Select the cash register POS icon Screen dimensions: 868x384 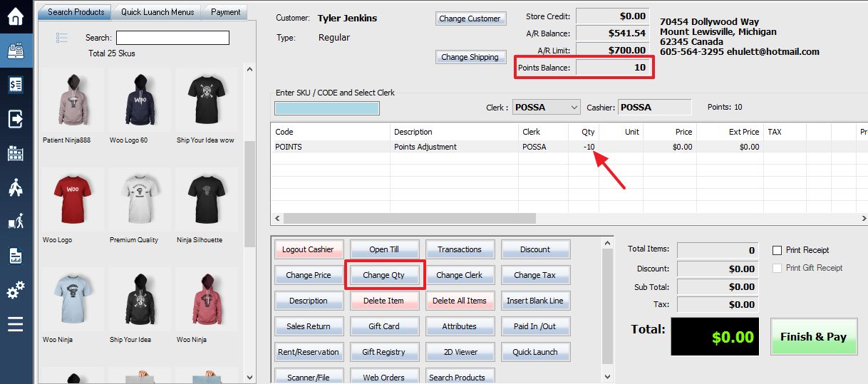[x=16, y=51]
